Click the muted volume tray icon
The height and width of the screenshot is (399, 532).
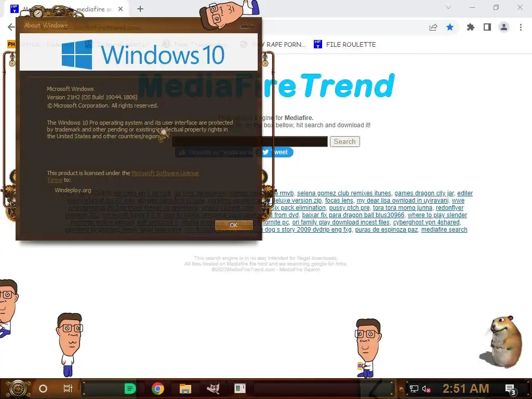click(426, 389)
